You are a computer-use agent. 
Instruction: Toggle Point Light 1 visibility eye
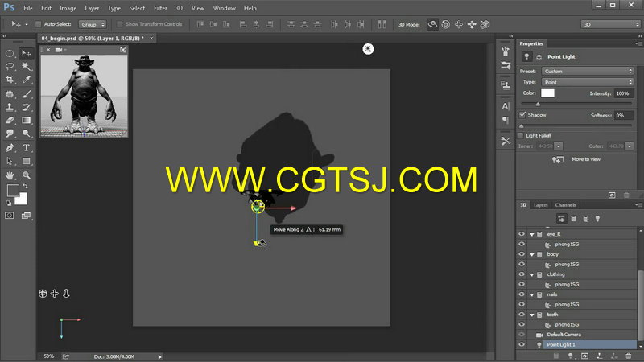pyautogui.click(x=522, y=345)
